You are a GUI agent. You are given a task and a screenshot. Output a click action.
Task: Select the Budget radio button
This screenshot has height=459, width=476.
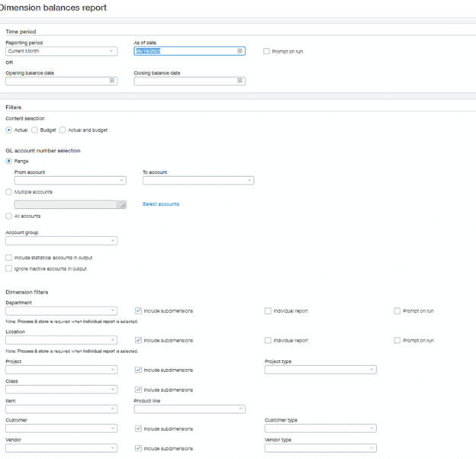point(35,130)
